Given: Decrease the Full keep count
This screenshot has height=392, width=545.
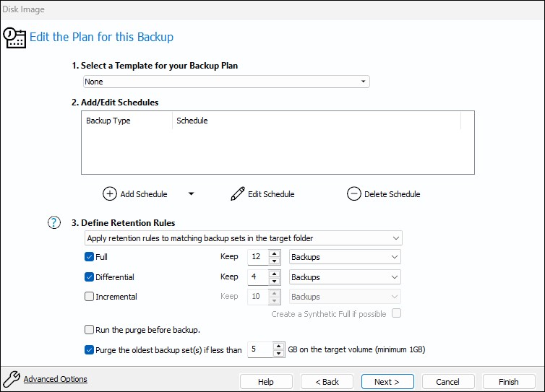Looking at the screenshot, I should coord(275,261).
